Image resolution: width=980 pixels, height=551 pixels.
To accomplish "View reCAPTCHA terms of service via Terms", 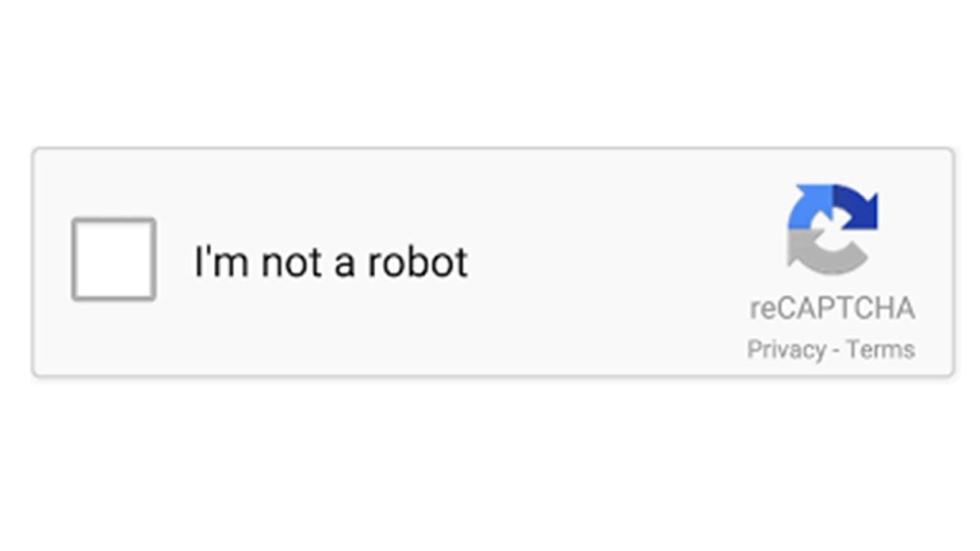I will [x=880, y=349].
